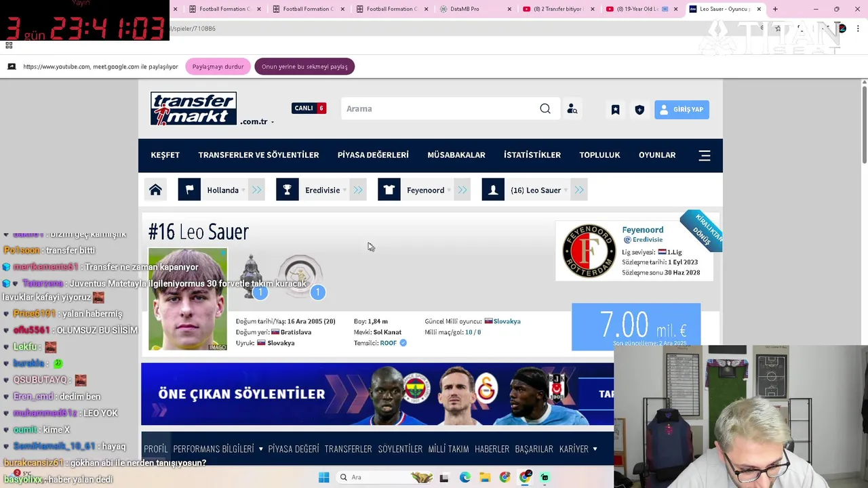Viewport: 868px width, 488px height.
Task: Select the Başarılar tab
Action: (x=534, y=449)
